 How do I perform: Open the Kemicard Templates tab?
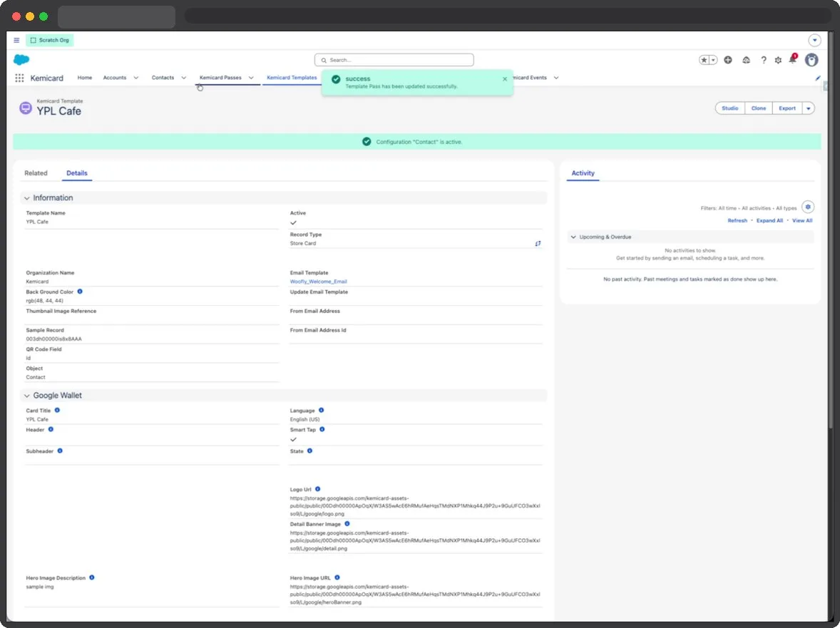click(292, 78)
